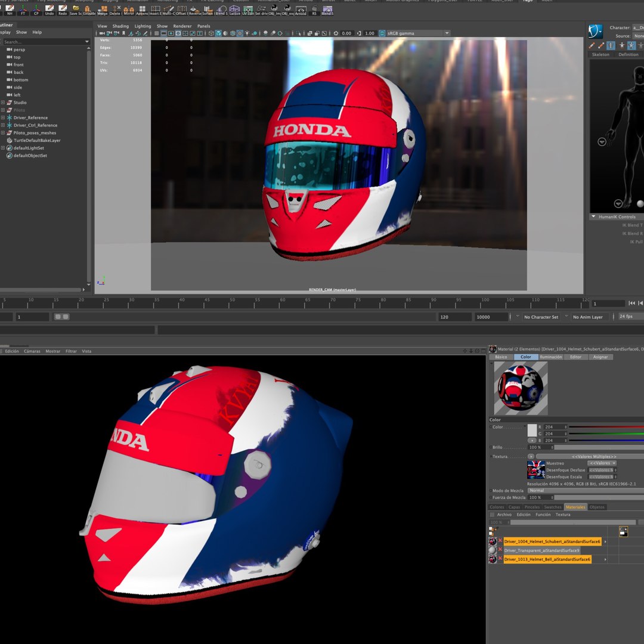This screenshot has width=644, height=644.
Task: Expand the defaultLightSet node
Action: 3,148
